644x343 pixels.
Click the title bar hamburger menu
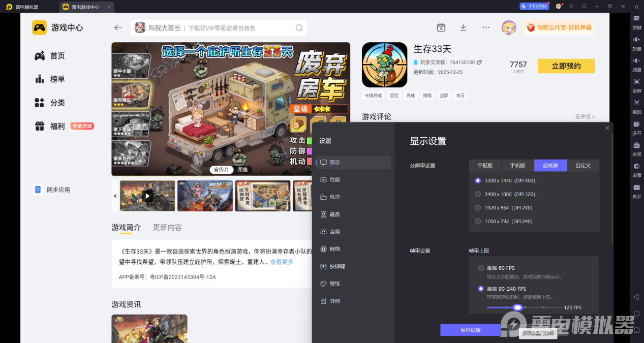[x=571, y=6]
